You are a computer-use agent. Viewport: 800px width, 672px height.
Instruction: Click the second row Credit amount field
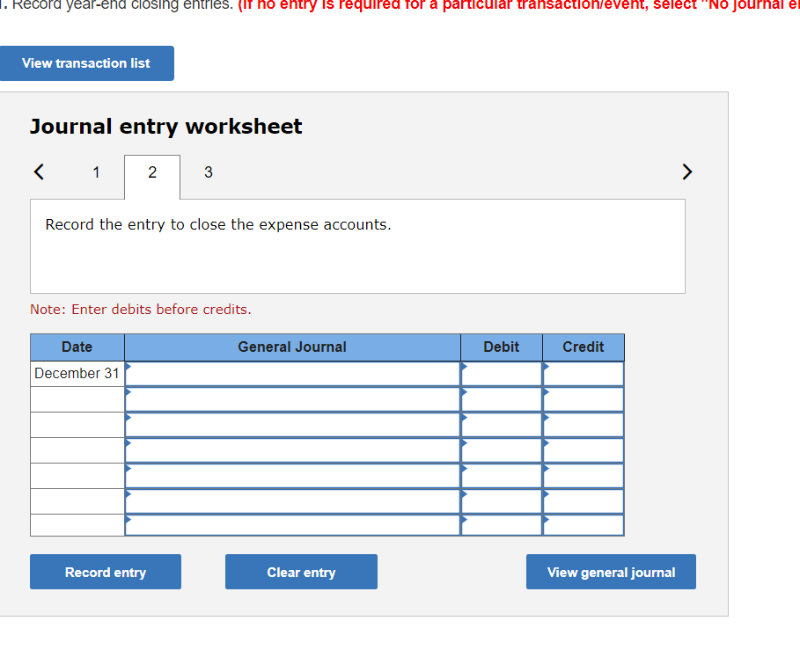[x=583, y=398]
